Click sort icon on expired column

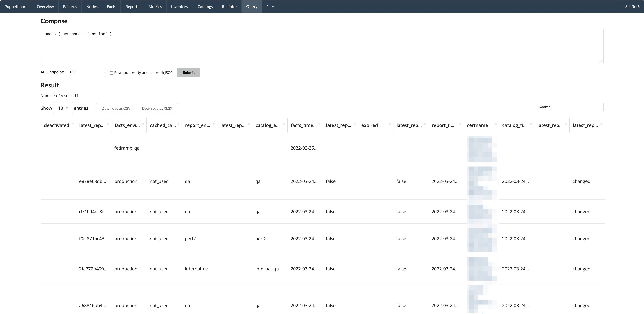coord(390,124)
